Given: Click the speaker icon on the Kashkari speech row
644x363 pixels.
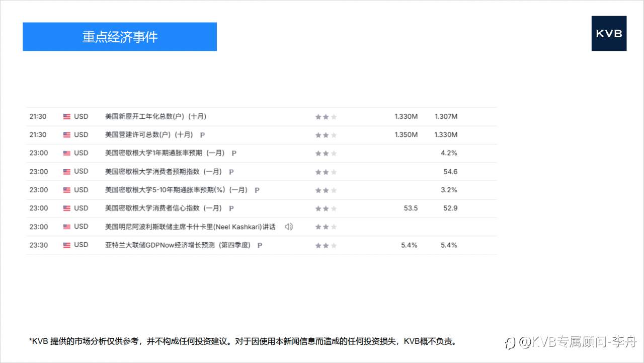Looking at the screenshot, I should point(288,227).
